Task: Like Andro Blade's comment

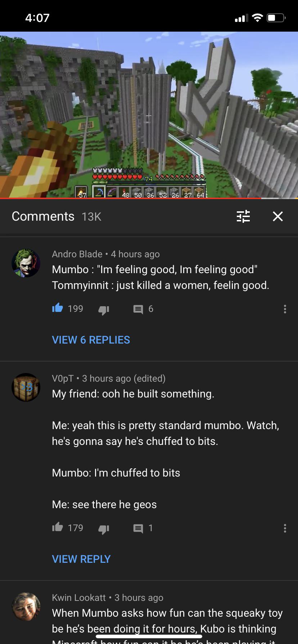Action: 58,308
